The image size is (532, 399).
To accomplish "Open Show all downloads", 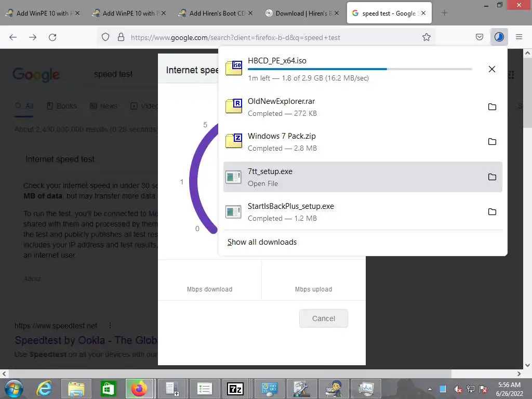I will coord(262,242).
